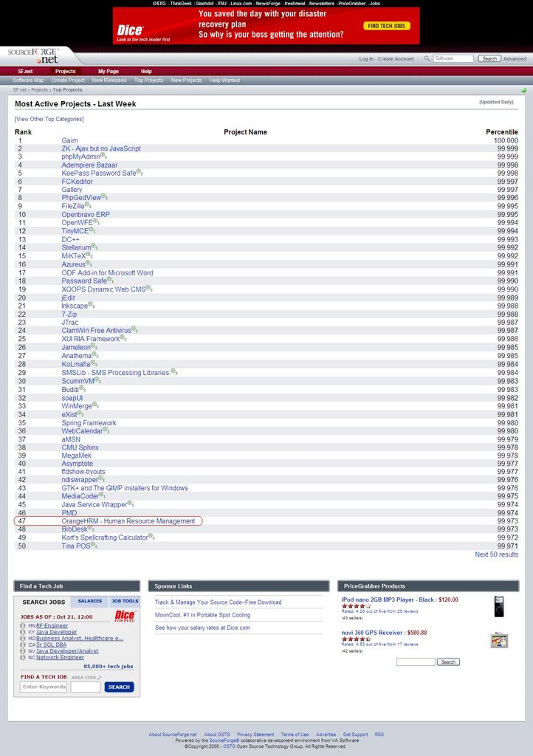Click the Dice logo in the job search box

[x=125, y=615]
